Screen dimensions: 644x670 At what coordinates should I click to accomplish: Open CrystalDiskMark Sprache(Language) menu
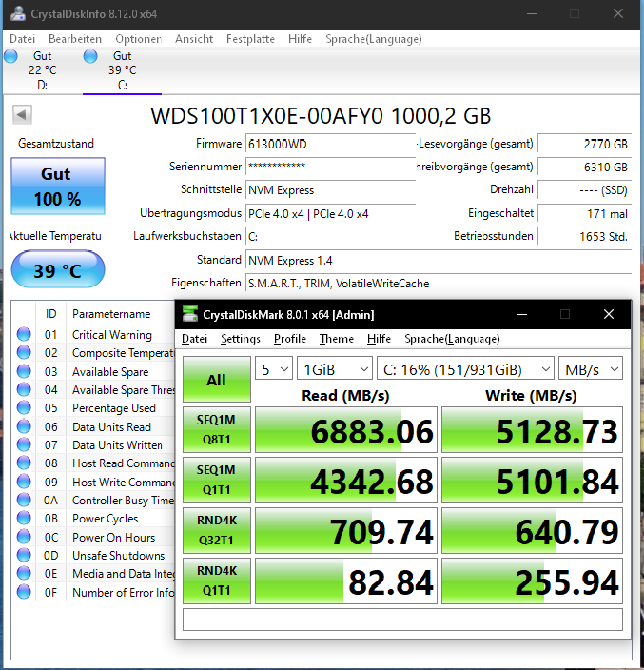452,339
